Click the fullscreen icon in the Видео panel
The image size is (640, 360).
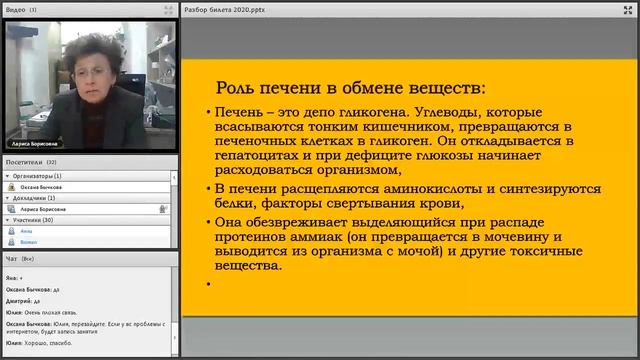click(169, 10)
